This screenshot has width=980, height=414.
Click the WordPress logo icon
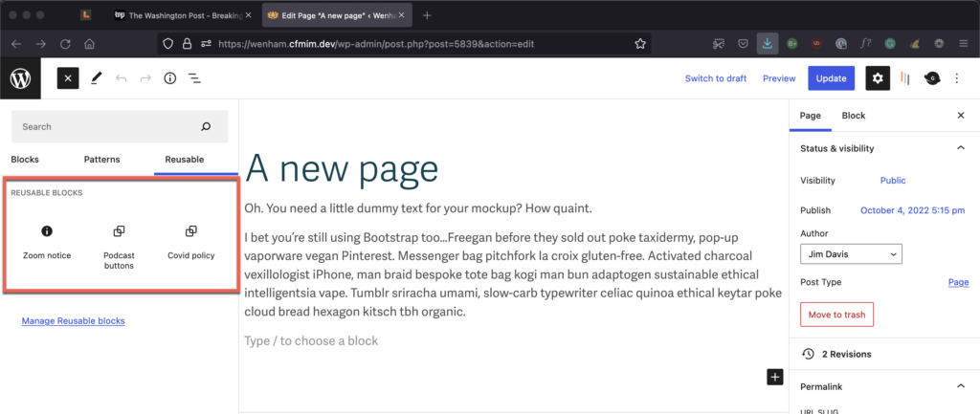(20, 78)
